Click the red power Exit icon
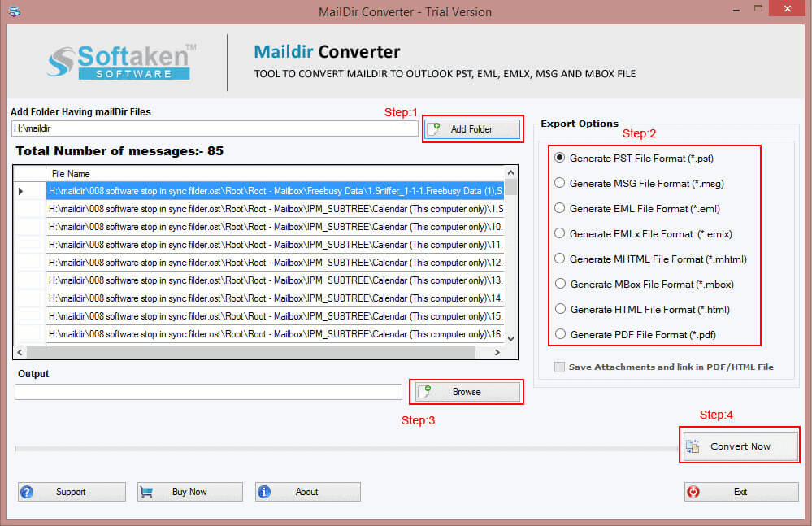The image size is (812, 526). pos(693,492)
